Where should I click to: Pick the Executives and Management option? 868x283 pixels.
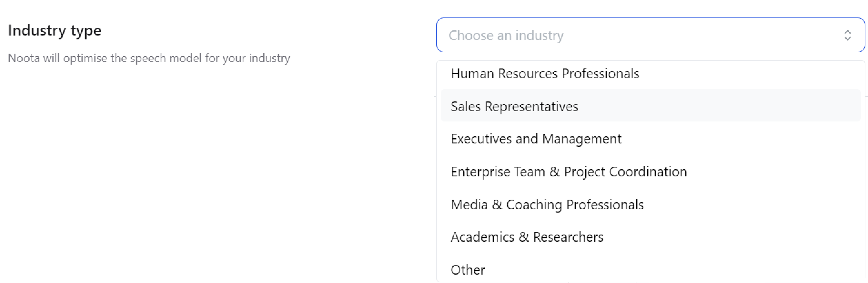(x=536, y=139)
